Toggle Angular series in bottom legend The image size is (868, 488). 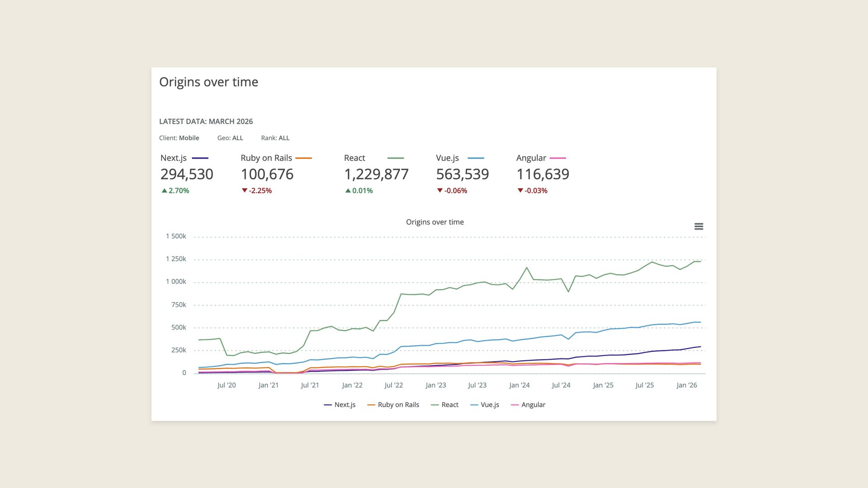coord(533,405)
